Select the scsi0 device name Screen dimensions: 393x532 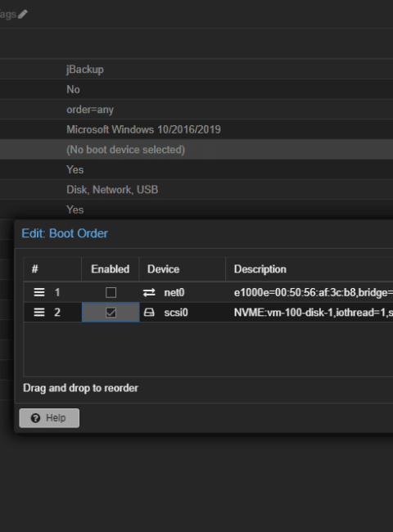[176, 313]
